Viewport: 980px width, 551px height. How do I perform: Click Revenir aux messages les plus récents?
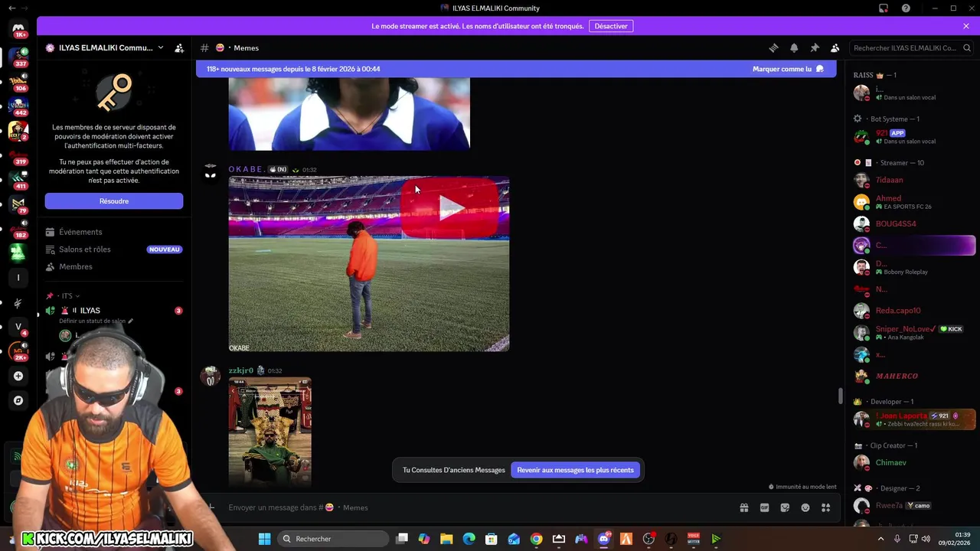point(575,470)
